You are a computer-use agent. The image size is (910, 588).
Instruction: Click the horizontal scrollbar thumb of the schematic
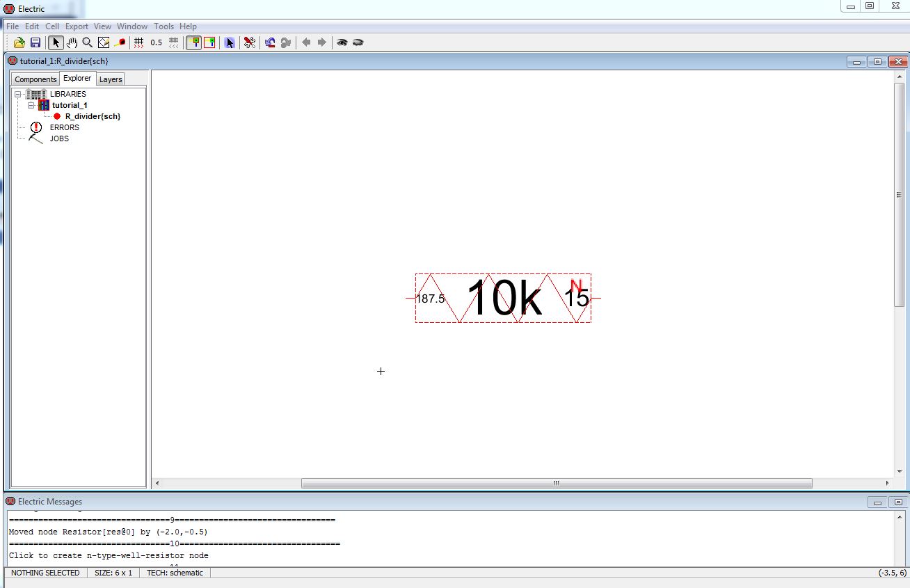click(x=557, y=483)
